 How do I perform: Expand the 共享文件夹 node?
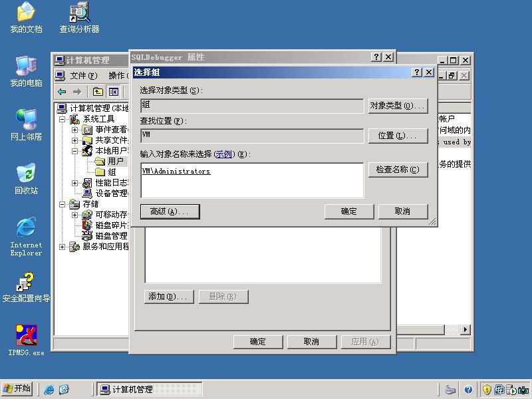tap(74, 140)
